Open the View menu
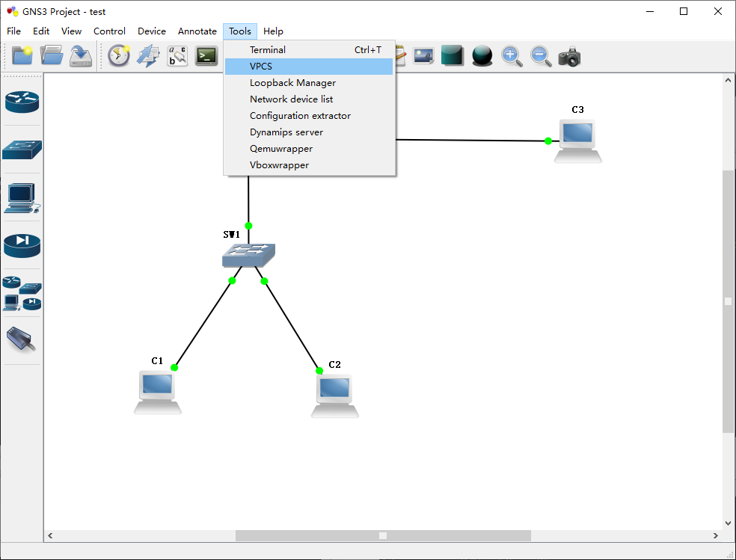Screen dimensions: 736x560 [71, 31]
